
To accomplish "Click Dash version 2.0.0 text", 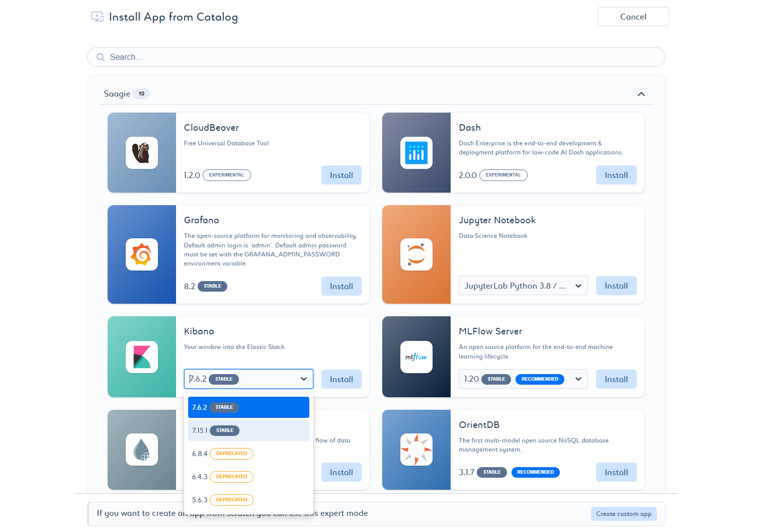I will (x=468, y=175).
